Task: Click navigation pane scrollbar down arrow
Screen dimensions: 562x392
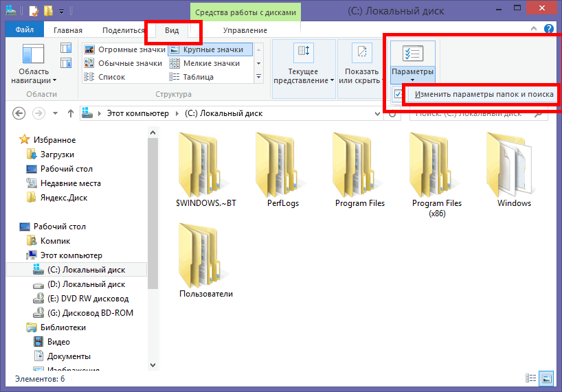Action: [x=153, y=365]
